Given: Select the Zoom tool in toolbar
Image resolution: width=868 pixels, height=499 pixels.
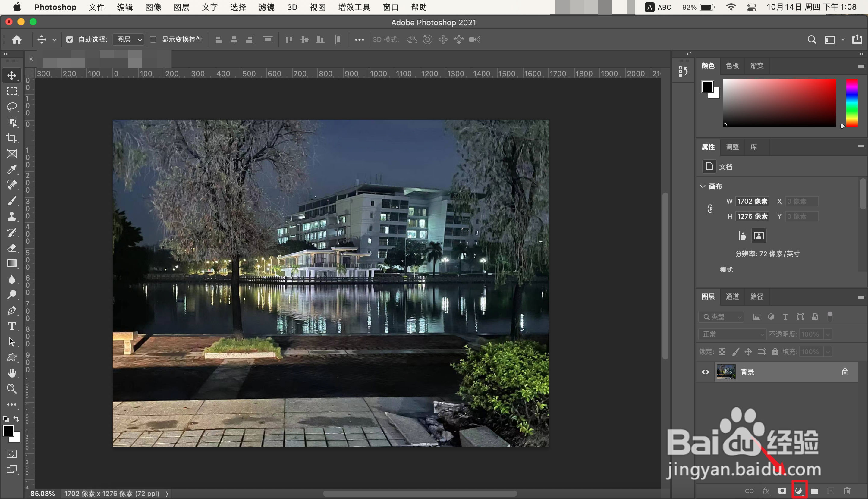Looking at the screenshot, I should [x=12, y=389].
